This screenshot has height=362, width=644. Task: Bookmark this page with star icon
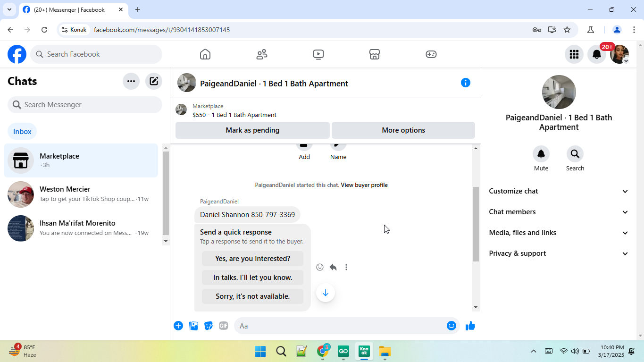[567, 30]
